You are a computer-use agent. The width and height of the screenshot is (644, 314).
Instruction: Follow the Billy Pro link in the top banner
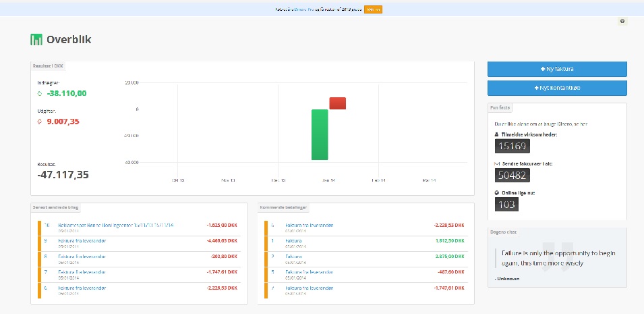[x=304, y=9]
